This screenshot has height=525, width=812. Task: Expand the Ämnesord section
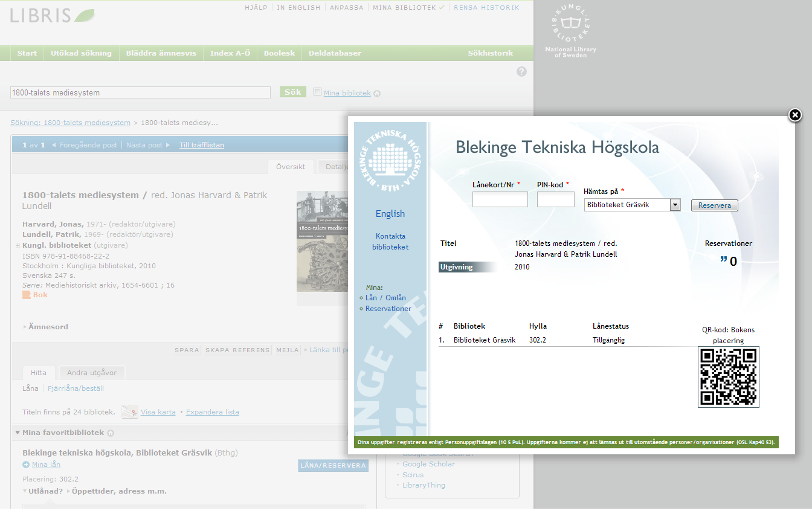click(46, 327)
